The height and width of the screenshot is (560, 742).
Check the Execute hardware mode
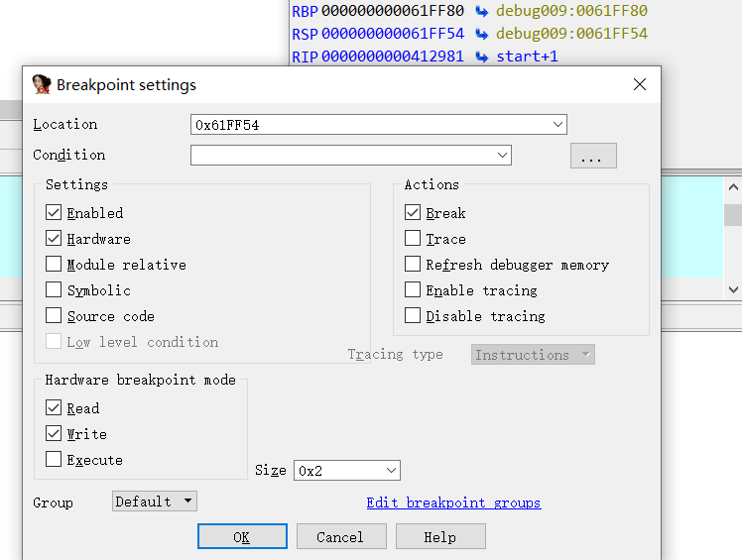54,460
